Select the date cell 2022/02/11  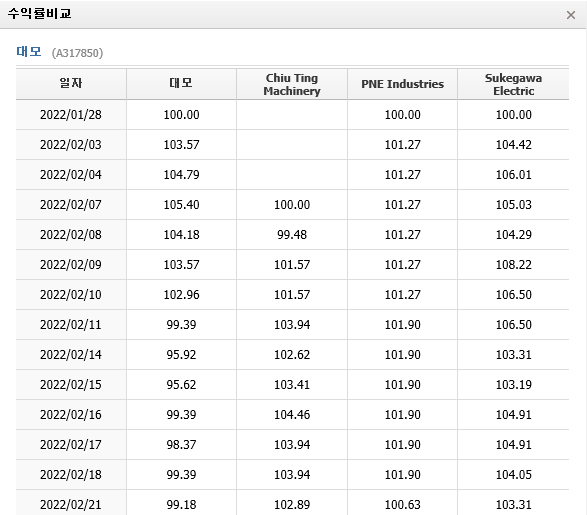[71, 324]
